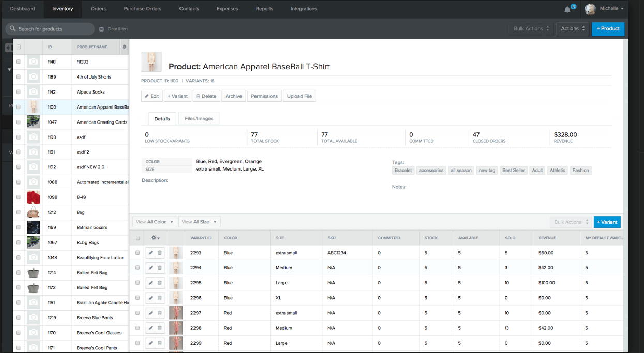Check the box for variant 2297
This screenshot has height=353, width=644.
click(138, 313)
